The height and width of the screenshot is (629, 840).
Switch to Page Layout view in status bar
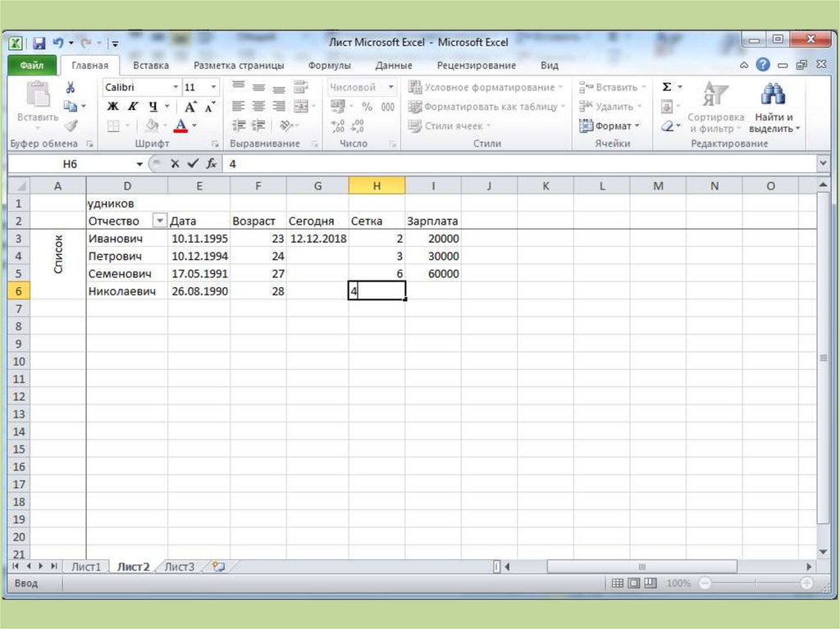pos(634,583)
